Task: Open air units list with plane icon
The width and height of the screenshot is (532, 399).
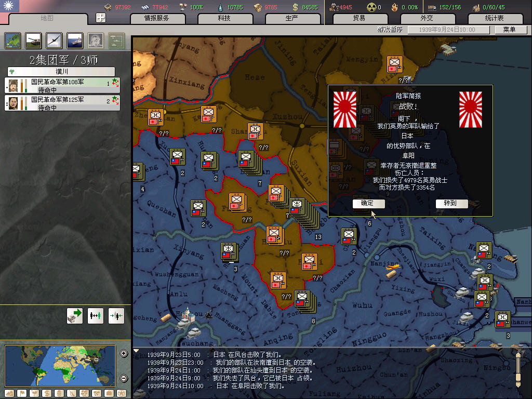Action: (54, 41)
